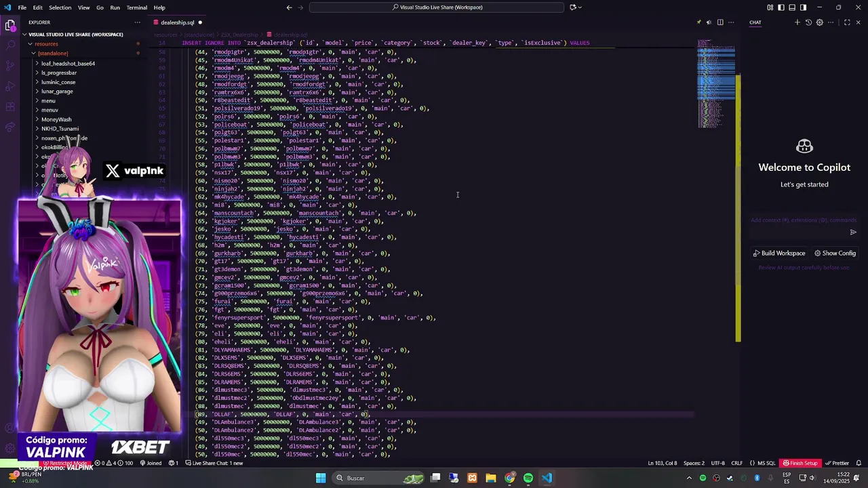Click the command center search box
The width and height of the screenshot is (868, 488).
pos(437,7)
